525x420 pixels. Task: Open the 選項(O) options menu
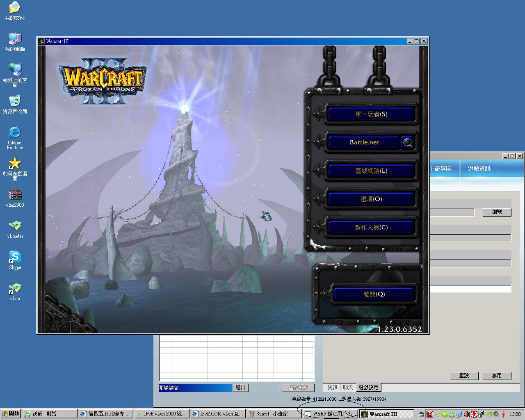371,199
